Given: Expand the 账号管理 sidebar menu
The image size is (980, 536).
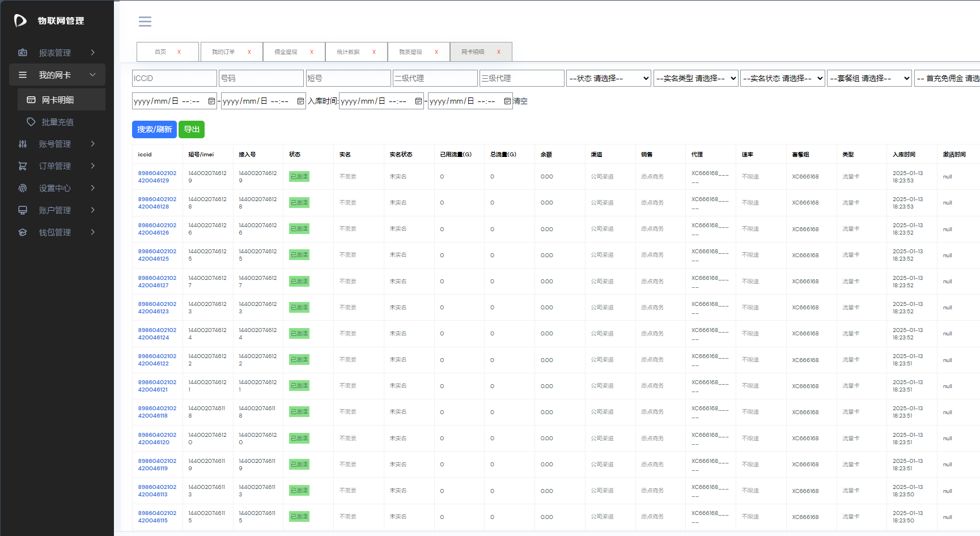Looking at the screenshot, I should point(93,144).
